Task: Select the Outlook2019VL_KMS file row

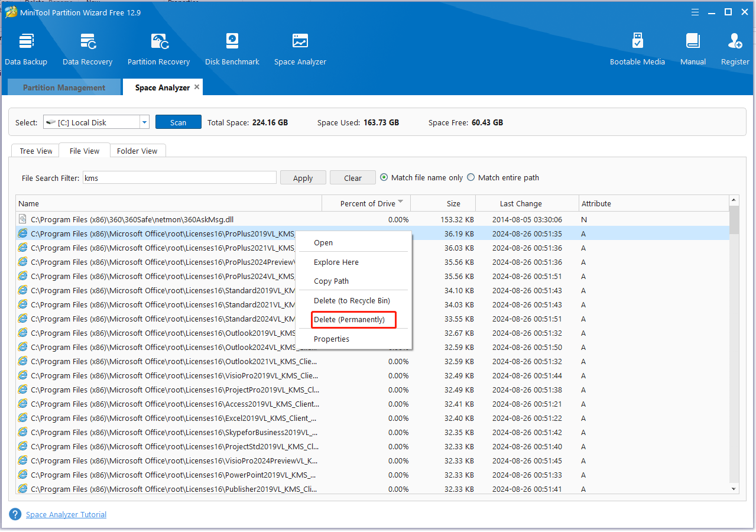Action: coord(372,333)
